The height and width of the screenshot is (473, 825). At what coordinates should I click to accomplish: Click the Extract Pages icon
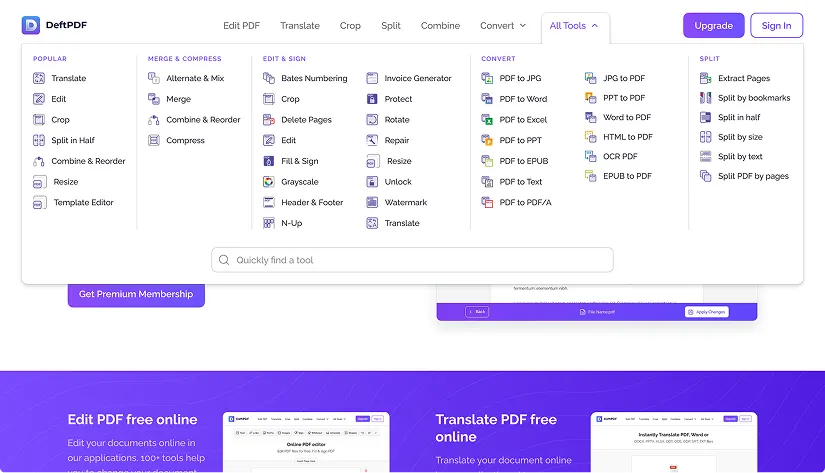click(x=706, y=78)
